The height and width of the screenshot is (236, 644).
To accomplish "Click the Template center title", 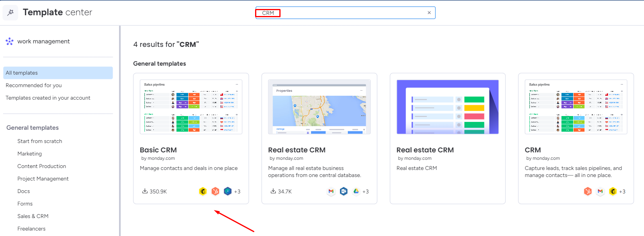I will click(58, 13).
